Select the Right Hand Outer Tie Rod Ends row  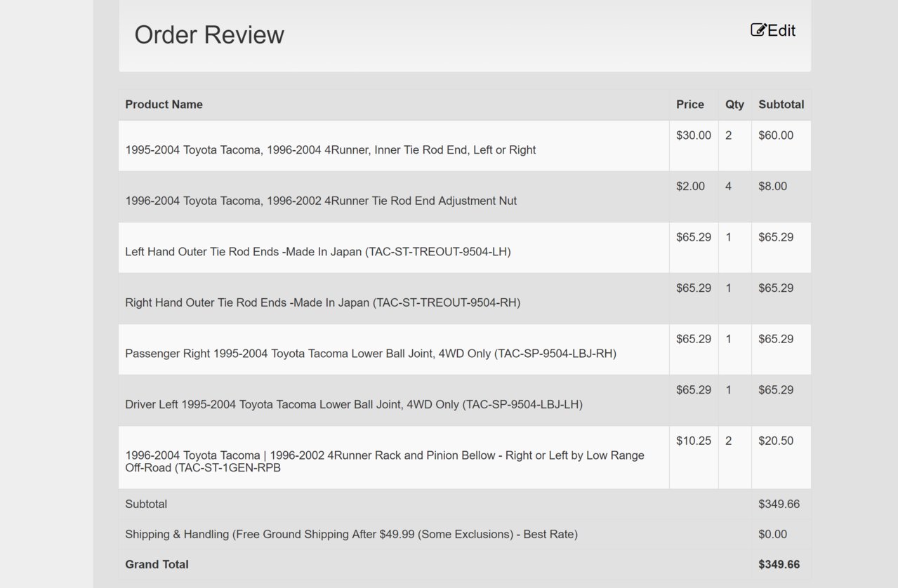pos(465,299)
